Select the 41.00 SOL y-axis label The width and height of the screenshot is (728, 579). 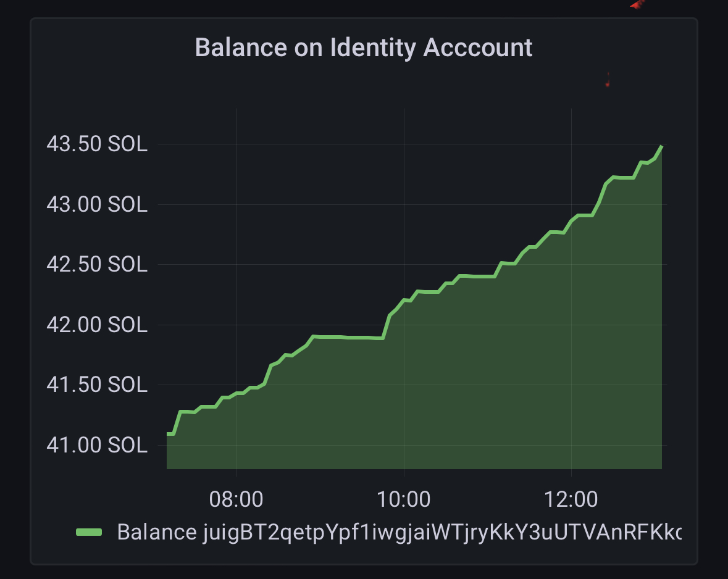[x=97, y=445]
